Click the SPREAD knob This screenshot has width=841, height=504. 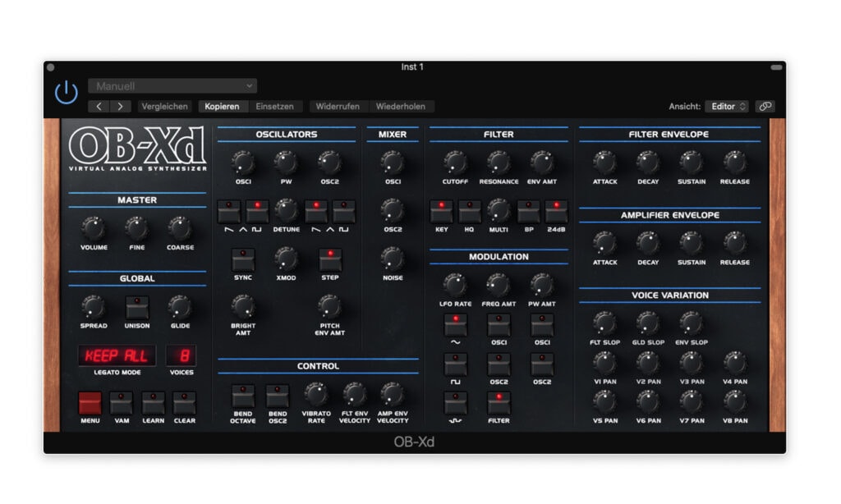coord(94,307)
